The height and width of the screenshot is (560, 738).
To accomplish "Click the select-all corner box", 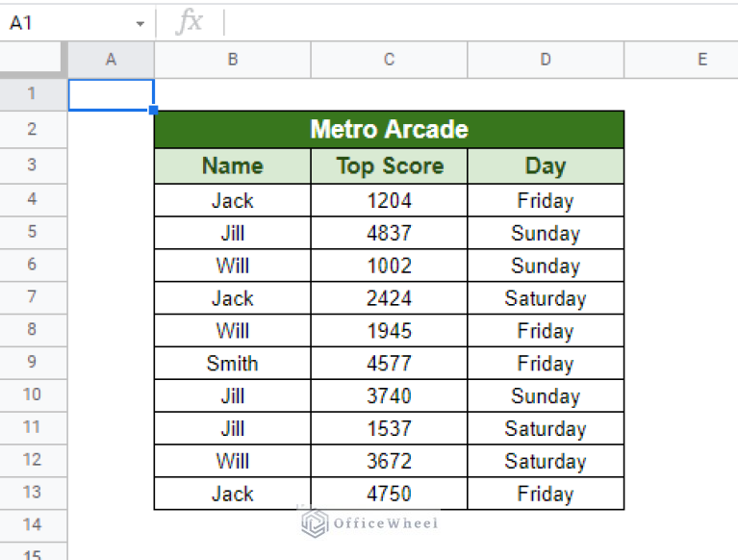I will tap(34, 60).
